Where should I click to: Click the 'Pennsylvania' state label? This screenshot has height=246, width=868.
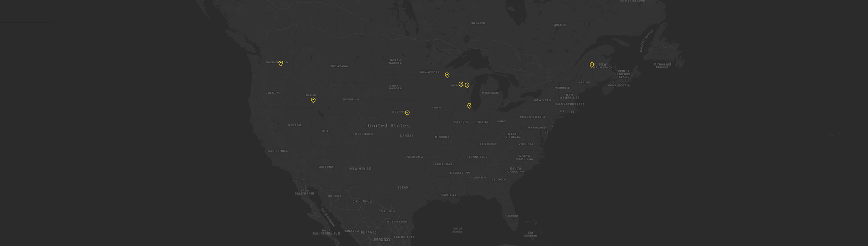(x=533, y=116)
